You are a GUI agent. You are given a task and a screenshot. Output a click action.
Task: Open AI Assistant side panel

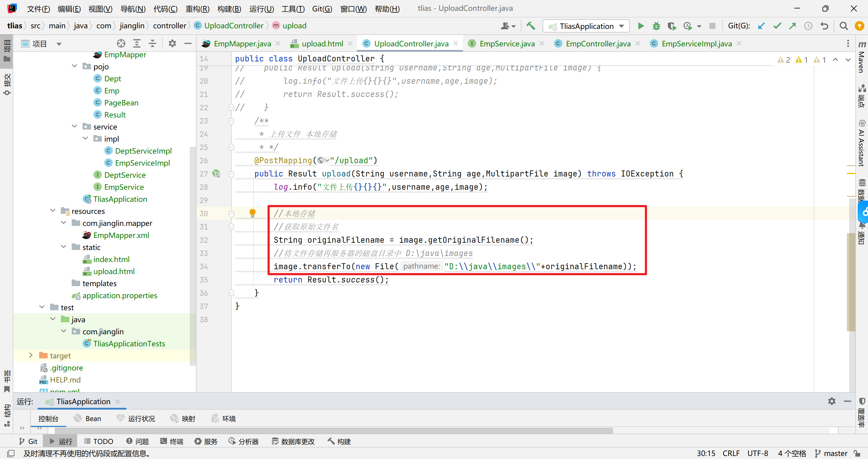point(862,143)
